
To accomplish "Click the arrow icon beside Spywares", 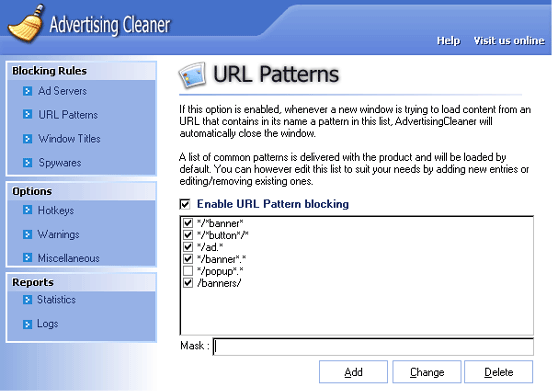I will coord(27,163).
